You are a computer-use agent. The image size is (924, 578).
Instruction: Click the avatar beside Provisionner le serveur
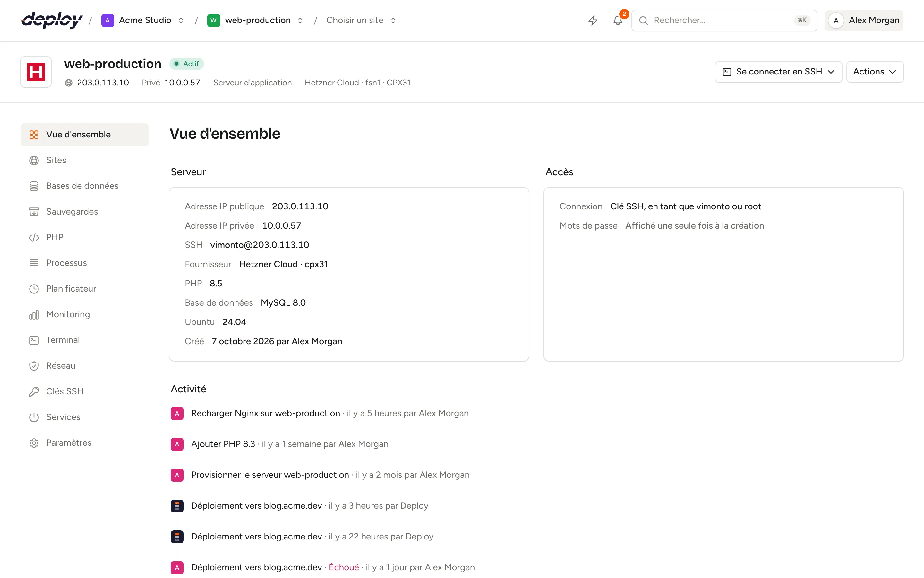[x=177, y=475]
